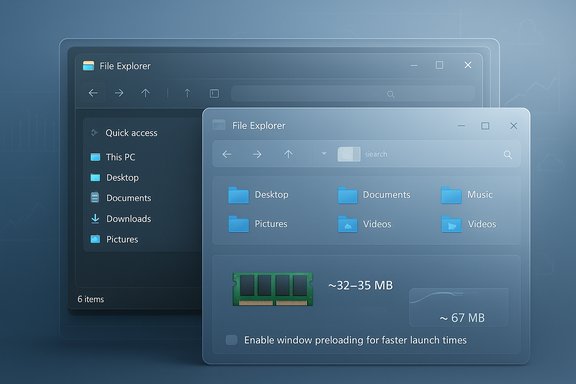Minimize the front File Explorer window
Screen dimensions: 576x384
(461, 126)
